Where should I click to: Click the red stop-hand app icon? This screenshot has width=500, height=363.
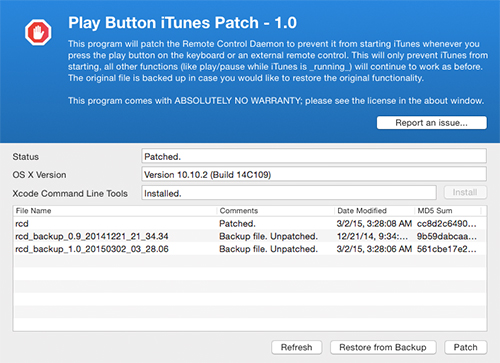38,32
